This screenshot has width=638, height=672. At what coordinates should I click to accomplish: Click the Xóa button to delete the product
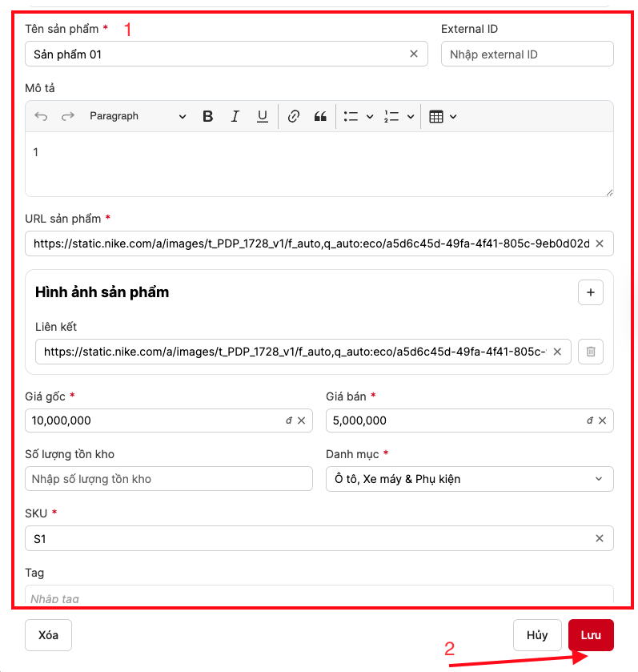click(48, 635)
